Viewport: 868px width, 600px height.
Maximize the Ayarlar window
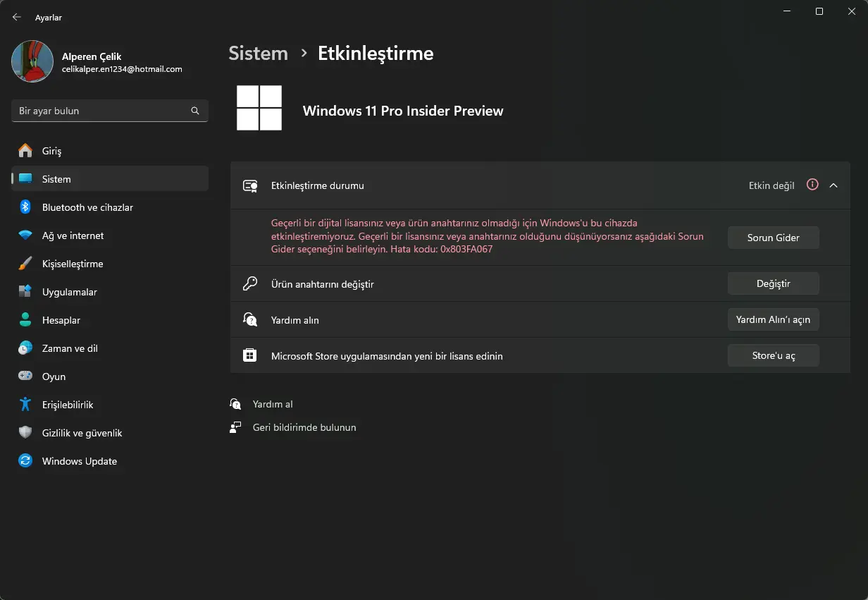[819, 11]
